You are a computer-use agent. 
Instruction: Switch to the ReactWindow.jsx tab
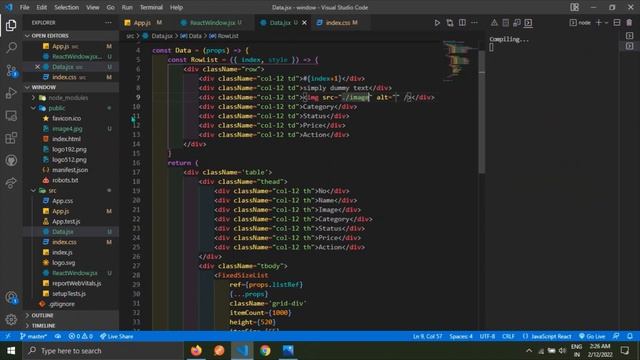212,23
